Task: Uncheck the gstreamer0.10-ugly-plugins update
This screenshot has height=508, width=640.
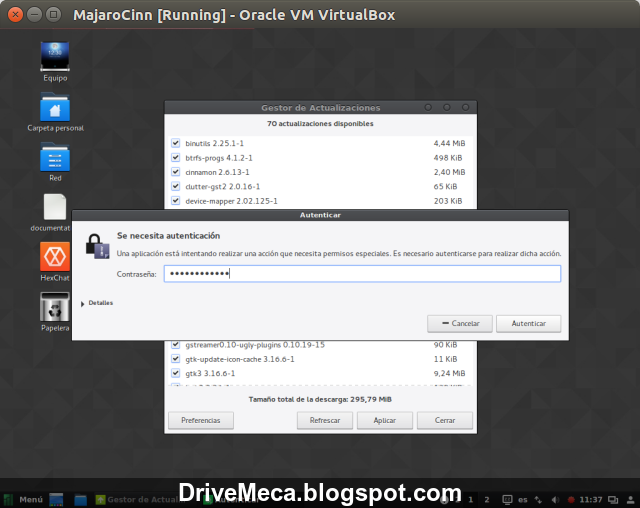Action: 176,344
